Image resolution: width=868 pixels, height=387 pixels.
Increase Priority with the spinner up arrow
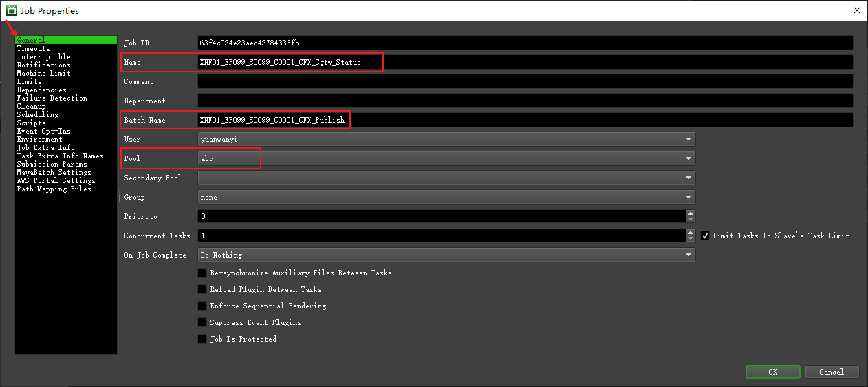[x=691, y=213]
